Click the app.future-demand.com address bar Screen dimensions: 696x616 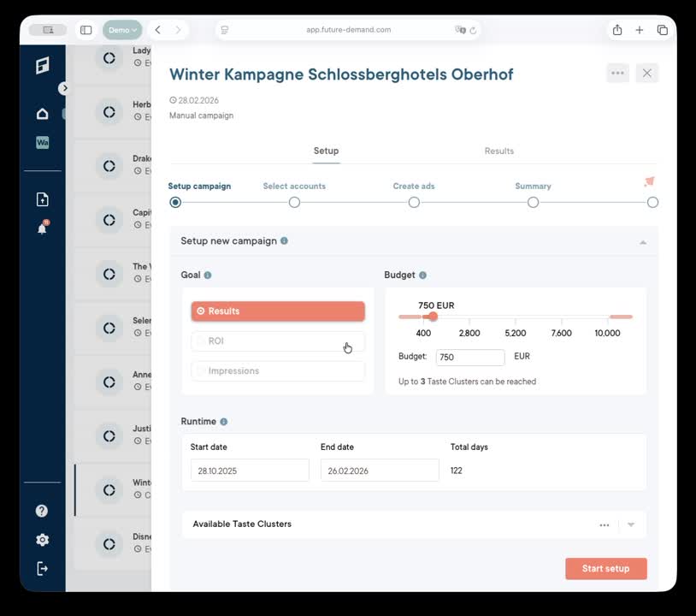(349, 30)
